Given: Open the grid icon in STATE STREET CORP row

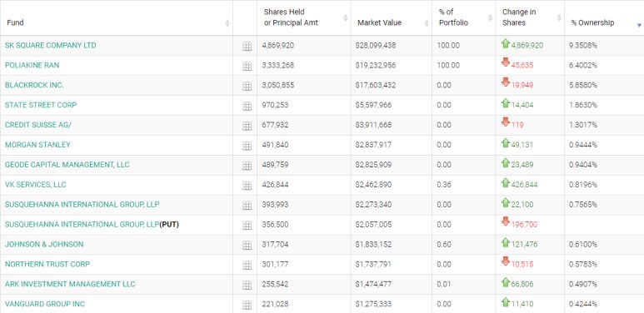Looking at the screenshot, I should [x=247, y=106].
